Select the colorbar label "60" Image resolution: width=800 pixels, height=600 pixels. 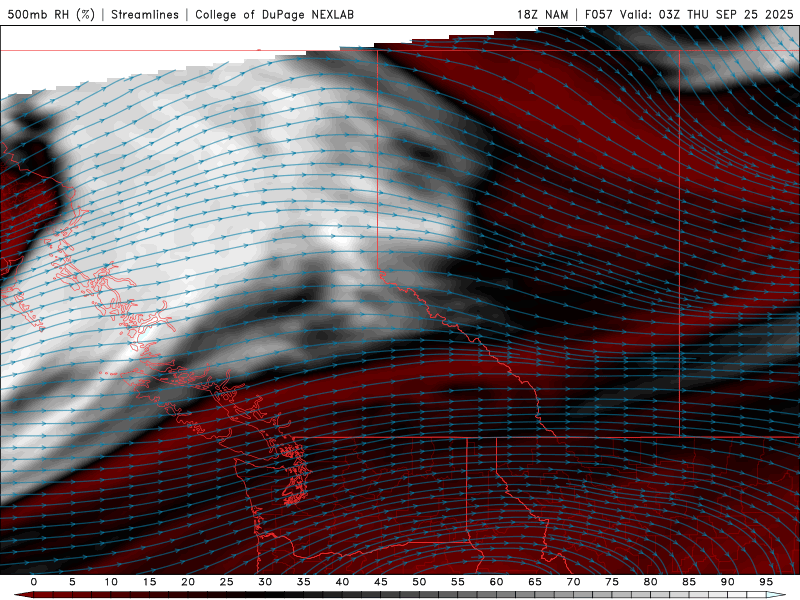(x=496, y=582)
